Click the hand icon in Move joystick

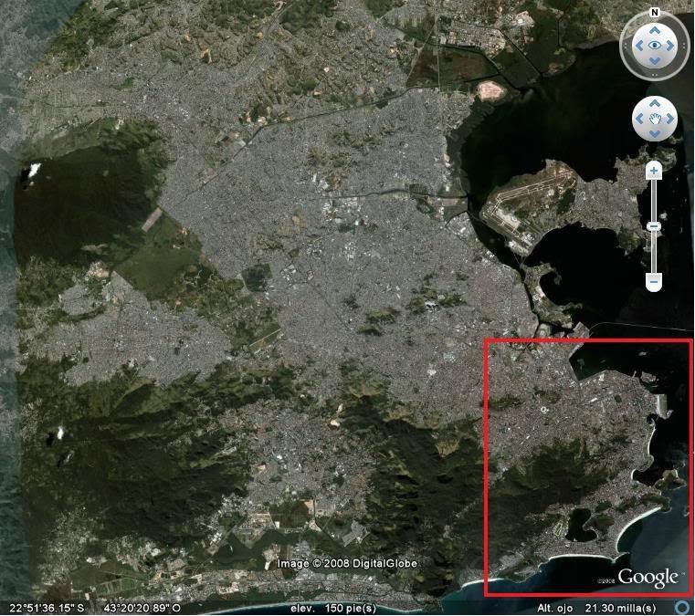pos(654,119)
